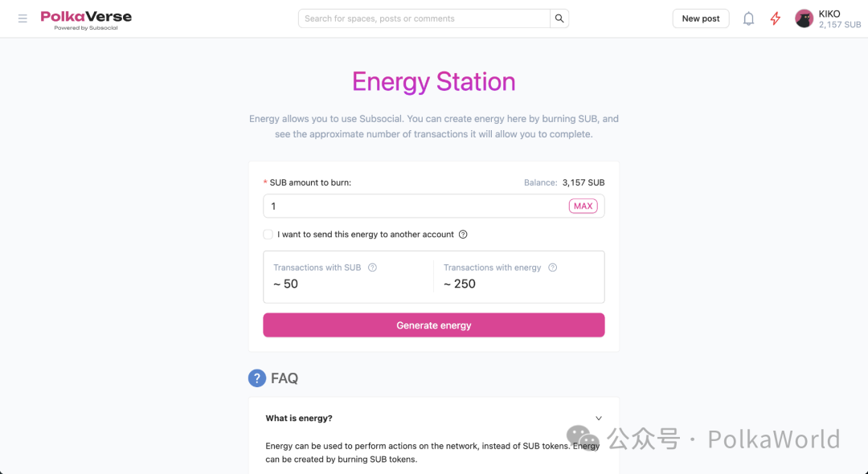Click the MAX amount button
Image resolution: width=868 pixels, height=474 pixels.
(x=583, y=206)
